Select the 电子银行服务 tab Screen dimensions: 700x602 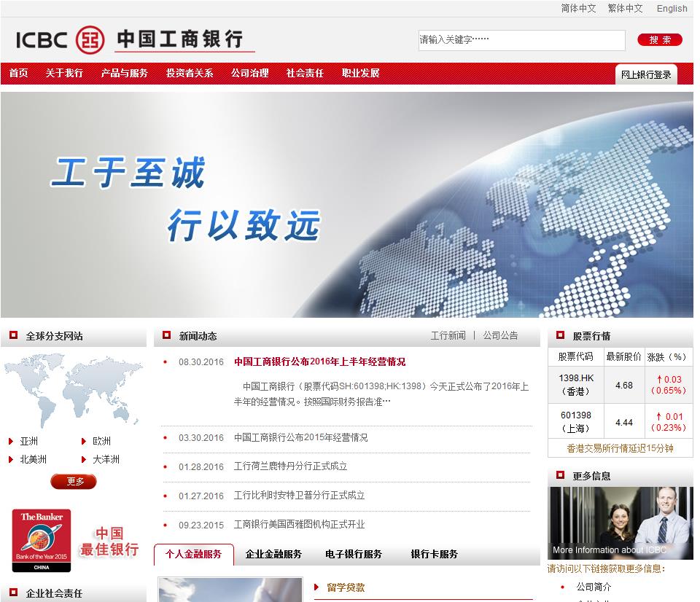[x=354, y=554]
